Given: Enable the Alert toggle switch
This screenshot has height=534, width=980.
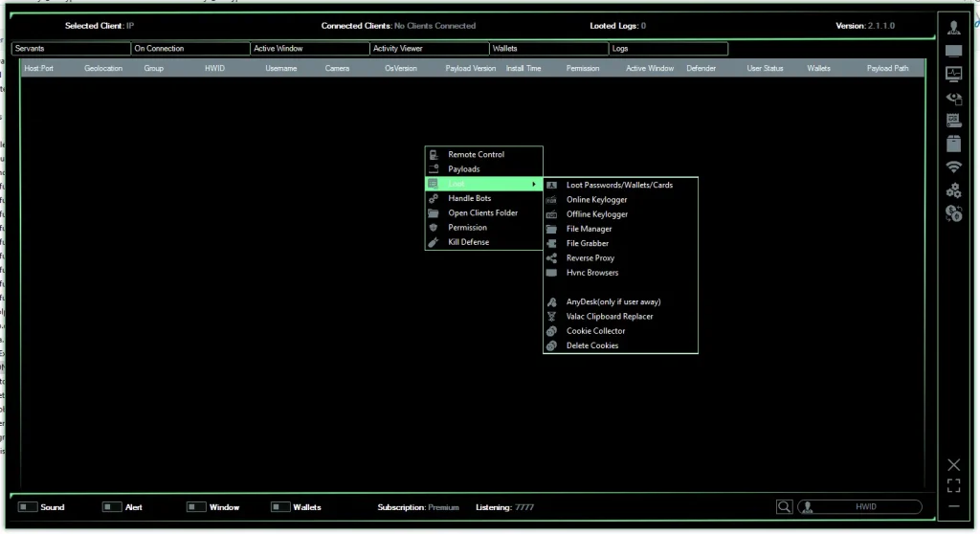Looking at the screenshot, I should pyautogui.click(x=112, y=507).
